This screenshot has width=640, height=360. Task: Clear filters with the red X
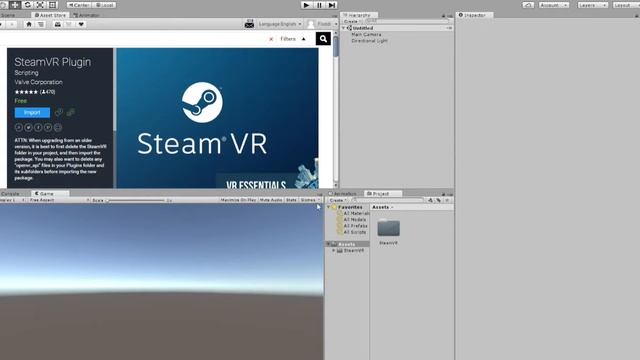pos(271,39)
